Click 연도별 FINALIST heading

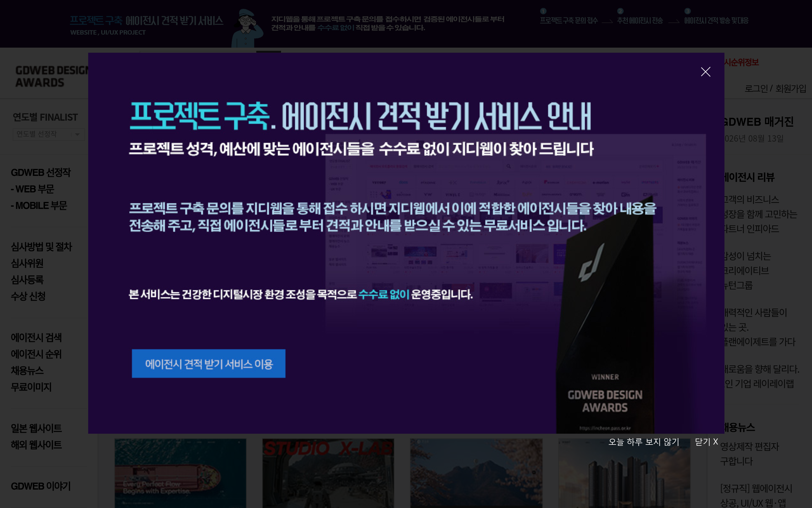click(x=45, y=117)
